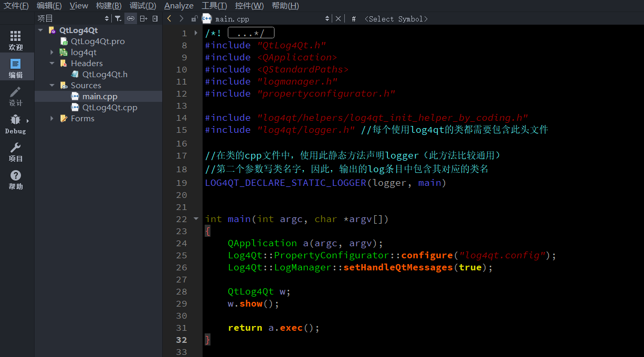This screenshot has height=357, width=644.
Task: Expand the Forms folder
Action: [x=51, y=118]
